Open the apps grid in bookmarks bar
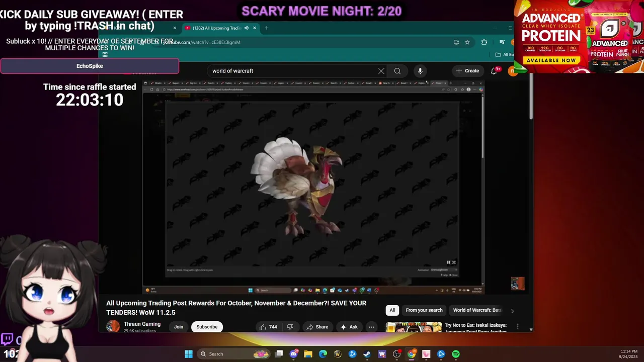The image size is (644, 362). click(x=105, y=54)
